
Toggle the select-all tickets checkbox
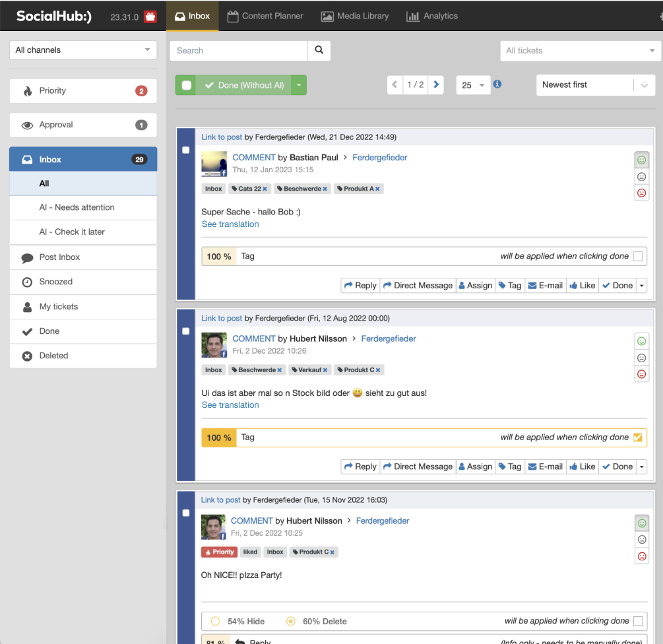click(187, 85)
